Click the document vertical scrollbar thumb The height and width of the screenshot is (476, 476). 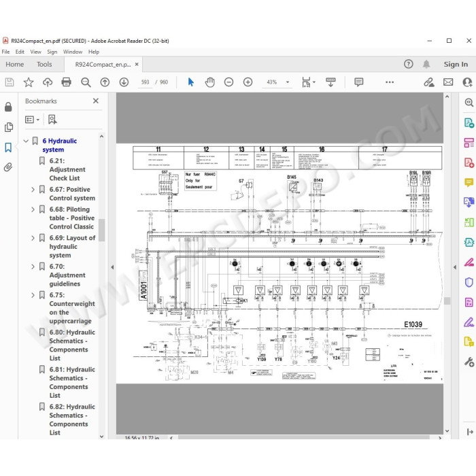coord(447,301)
